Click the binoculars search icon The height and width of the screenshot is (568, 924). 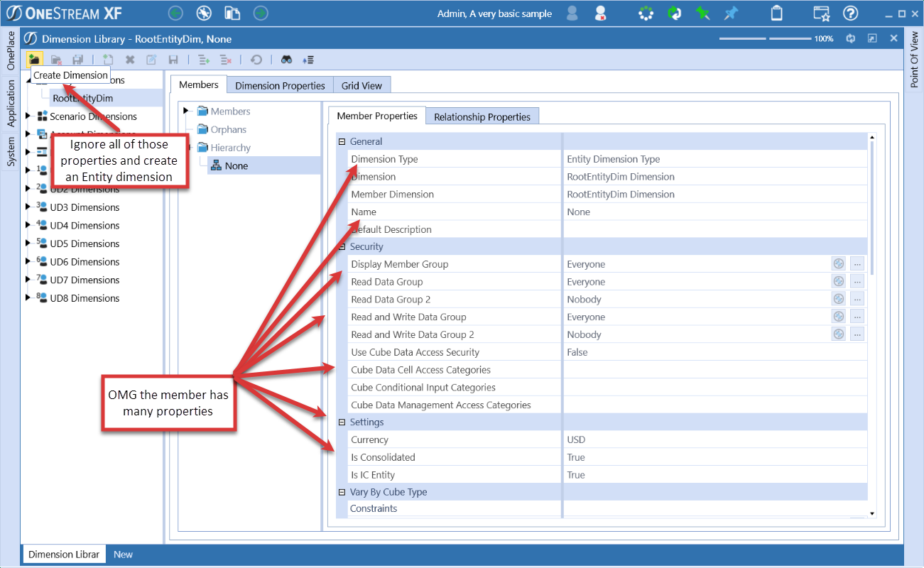[x=286, y=60]
